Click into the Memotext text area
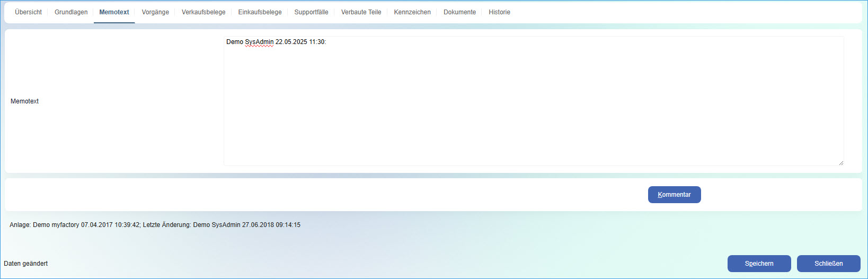The height and width of the screenshot is (279, 868). tap(534, 101)
